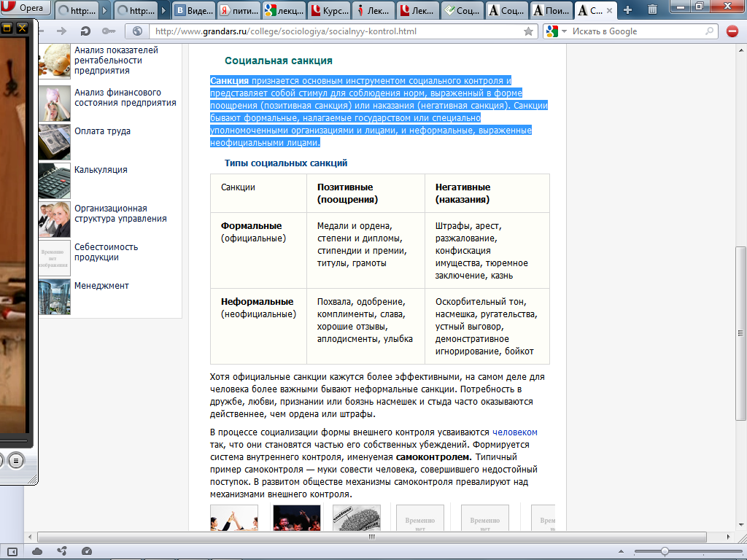Click the search magnifier icon

point(709,31)
